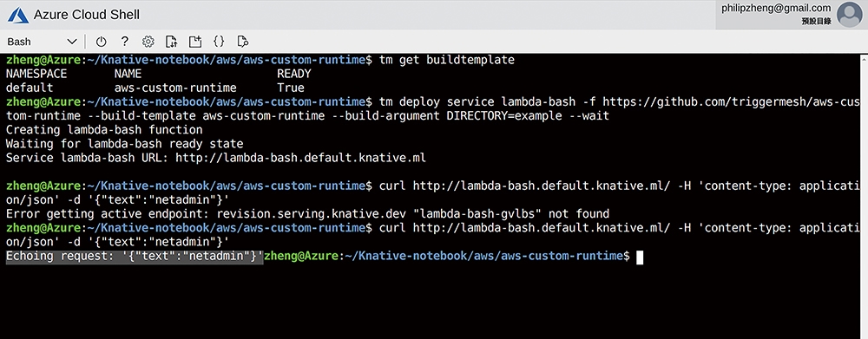Restart Cloud Shell with the power icon
The height and width of the screenshot is (339, 868).
coord(101,42)
